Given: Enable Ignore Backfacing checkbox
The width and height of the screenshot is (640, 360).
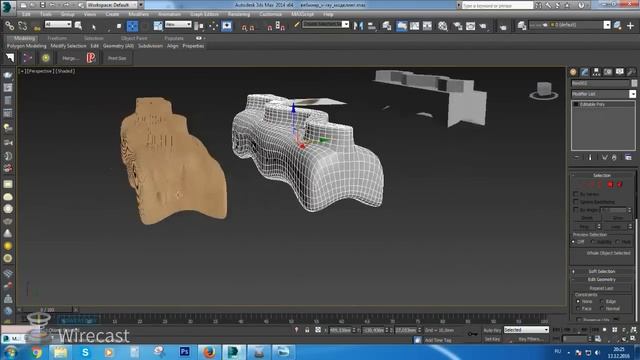Looking at the screenshot, I should (576, 202).
